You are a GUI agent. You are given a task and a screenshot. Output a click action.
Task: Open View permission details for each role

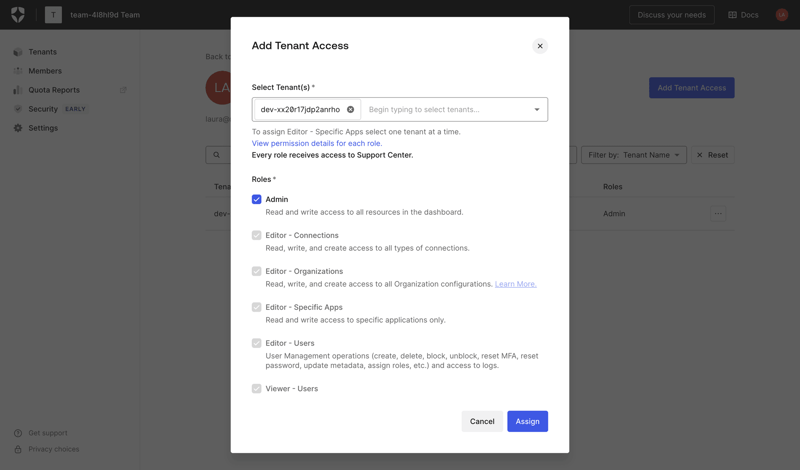[x=317, y=143]
